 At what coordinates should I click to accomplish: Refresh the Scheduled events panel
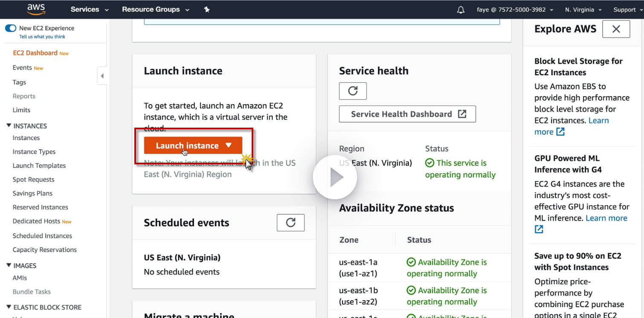pos(290,223)
